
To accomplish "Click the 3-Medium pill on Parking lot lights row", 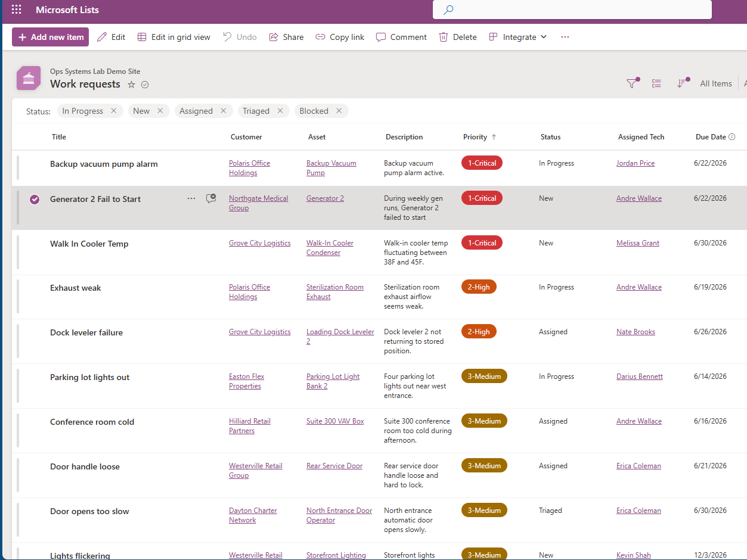I will coord(484,377).
